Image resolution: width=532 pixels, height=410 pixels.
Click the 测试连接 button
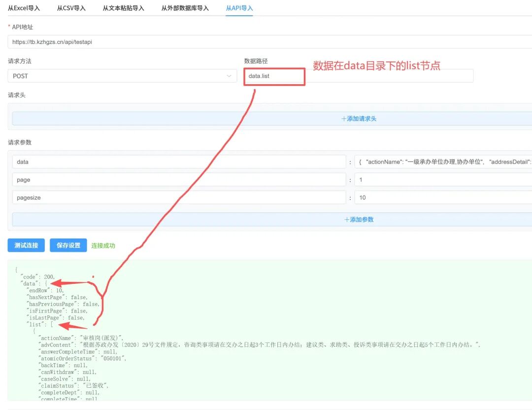(x=26, y=245)
